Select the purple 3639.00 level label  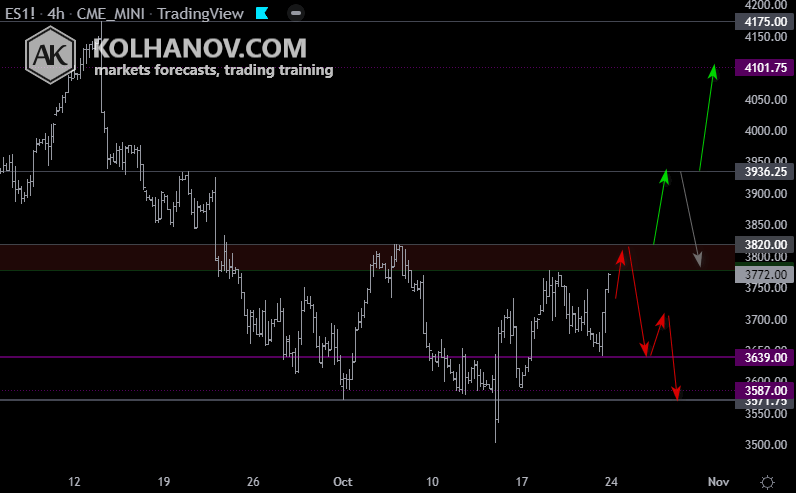click(x=765, y=357)
